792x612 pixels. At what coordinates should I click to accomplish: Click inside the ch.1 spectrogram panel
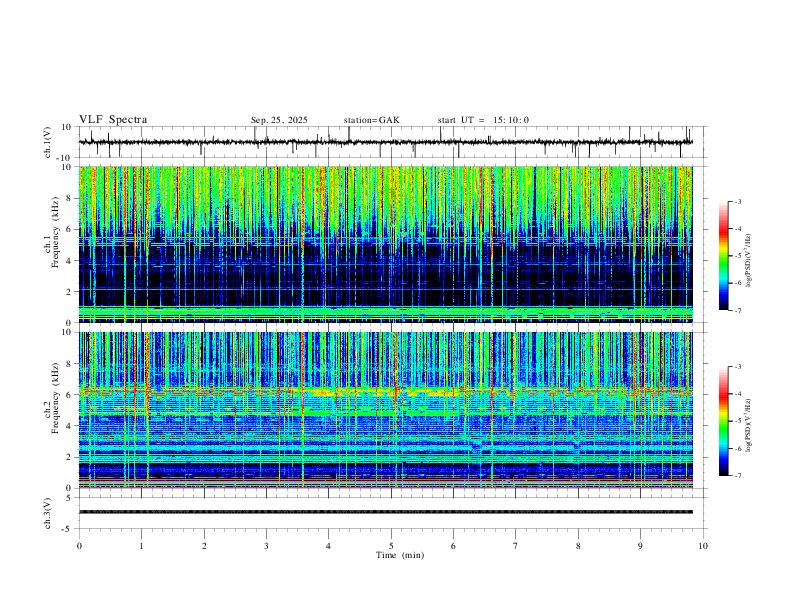[385, 244]
